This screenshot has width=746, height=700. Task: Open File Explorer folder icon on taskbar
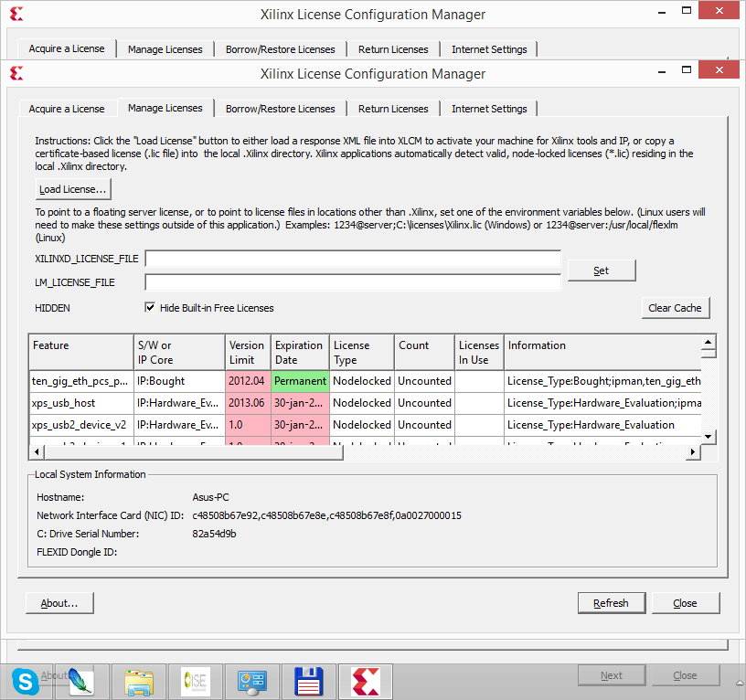[139, 682]
